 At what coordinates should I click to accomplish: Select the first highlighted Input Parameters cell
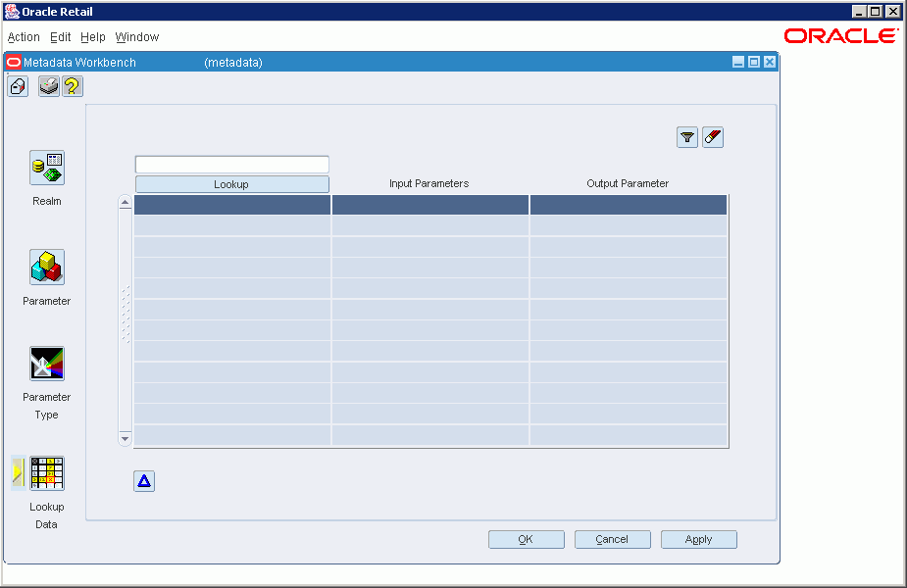click(x=430, y=205)
